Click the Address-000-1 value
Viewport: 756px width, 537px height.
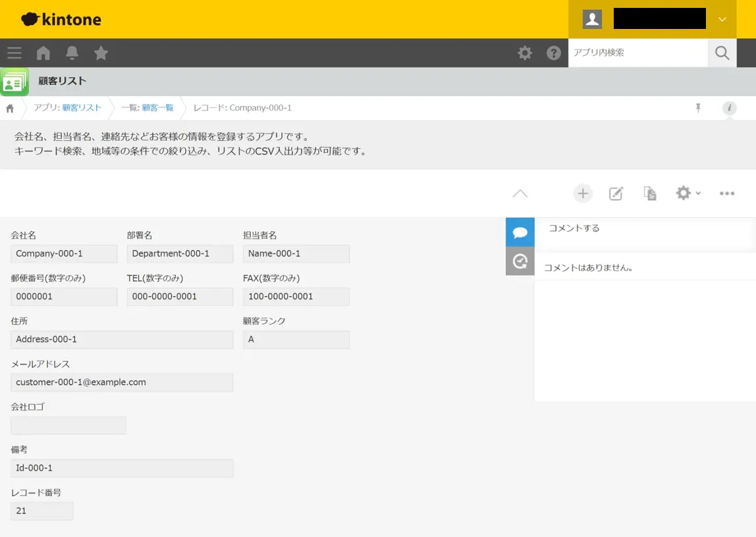tap(122, 340)
